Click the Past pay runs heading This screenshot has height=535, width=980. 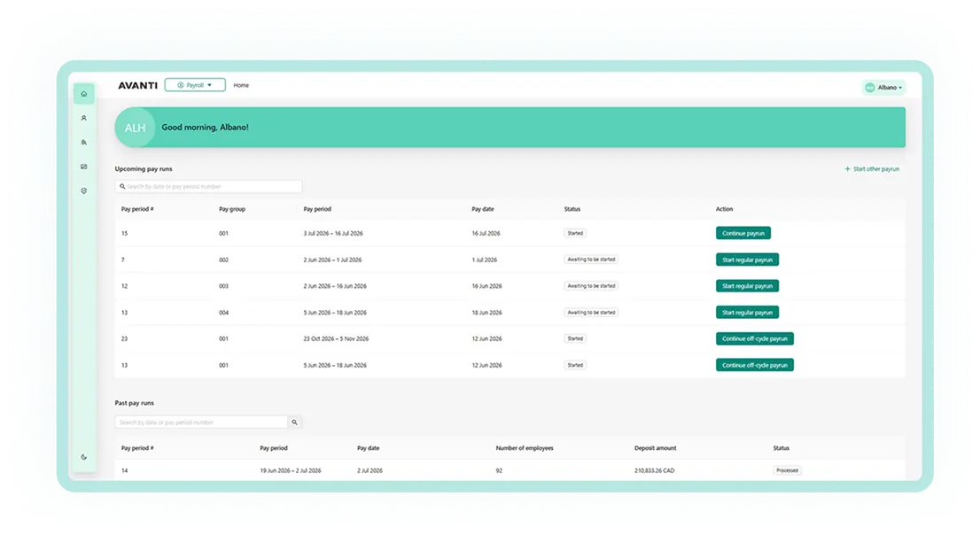click(135, 403)
